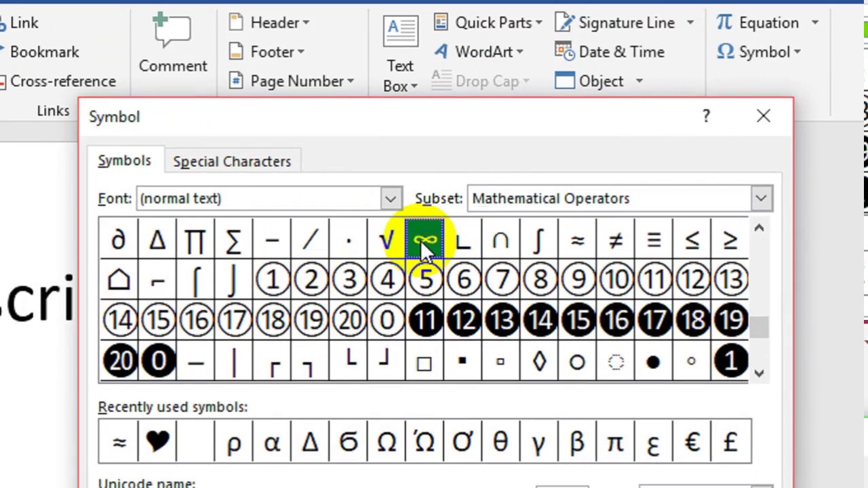Select the negative circled 19 symbol
Image resolution: width=868 pixels, height=488 pixels.
(730, 320)
